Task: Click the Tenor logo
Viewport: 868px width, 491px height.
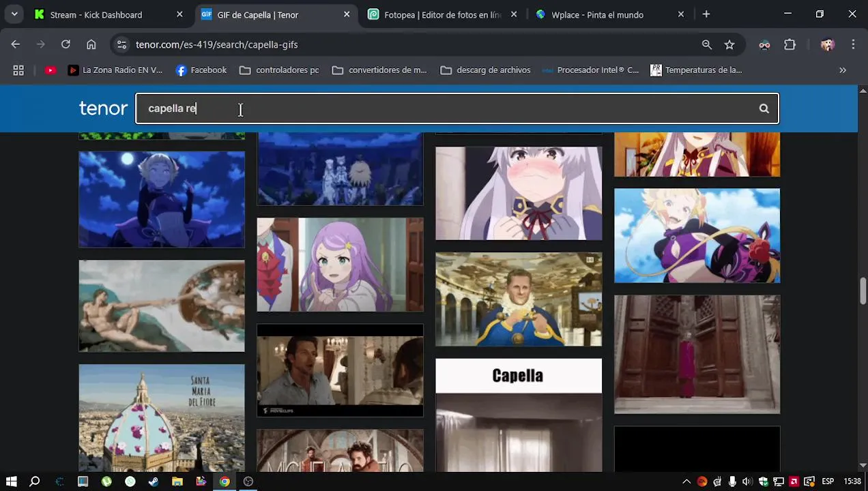Action: tap(103, 108)
